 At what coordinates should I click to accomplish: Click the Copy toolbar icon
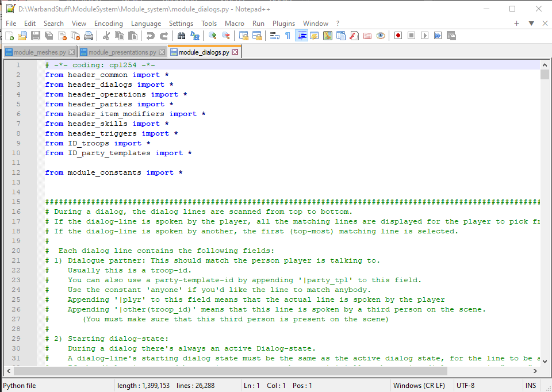120,36
